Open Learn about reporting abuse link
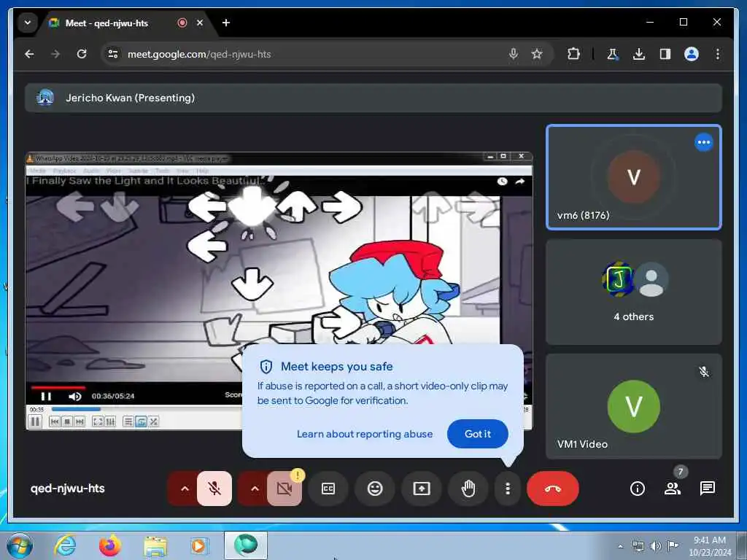This screenshot has width=747, height=560. pyautogui.click(x=365, y=434)
